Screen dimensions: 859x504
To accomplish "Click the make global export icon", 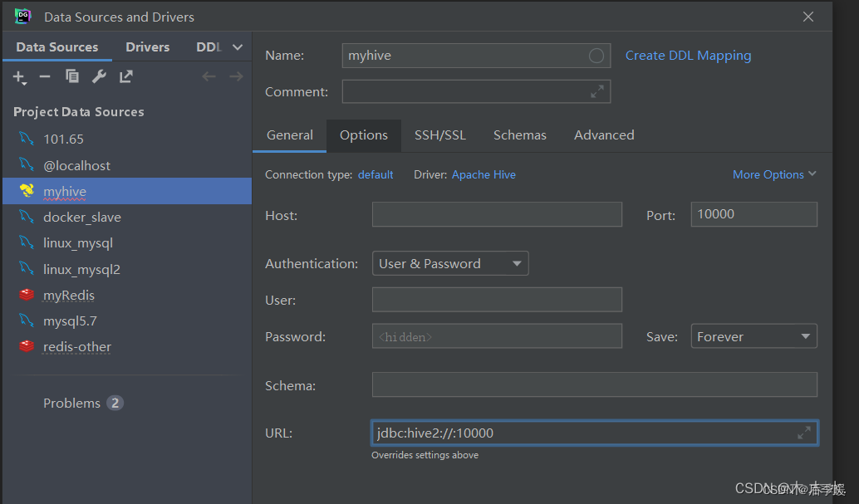I will click(x=126, y=76).
